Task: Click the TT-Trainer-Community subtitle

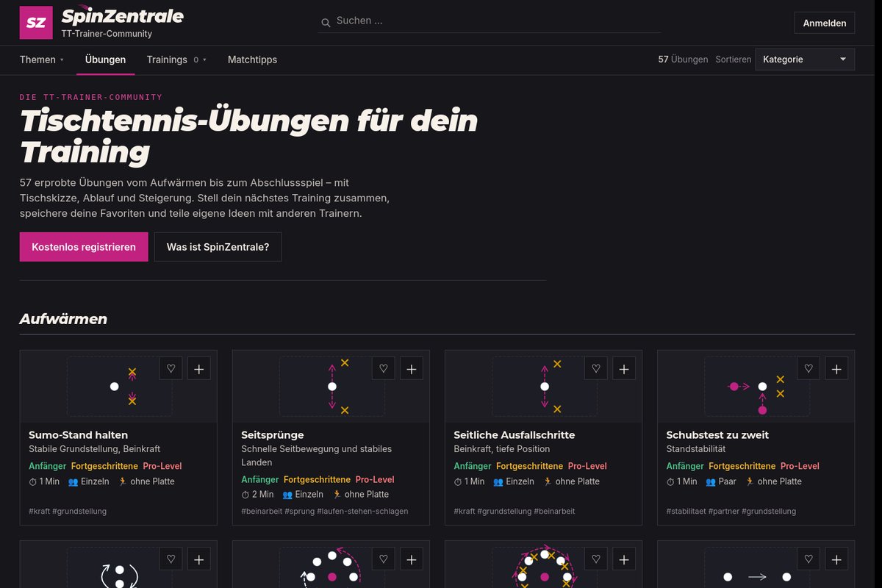Action: pyautogui.click(x=107, y=34)
